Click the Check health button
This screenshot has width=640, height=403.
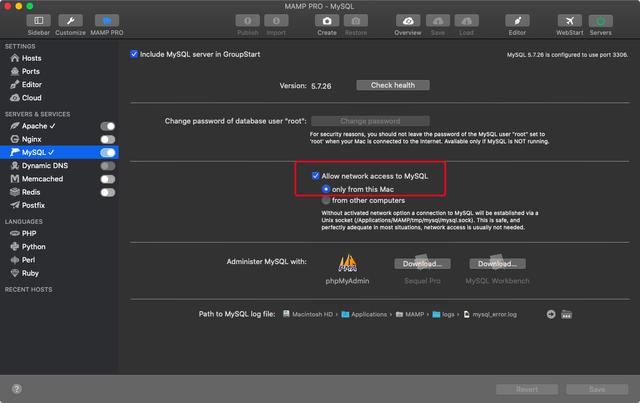(393, 85)
